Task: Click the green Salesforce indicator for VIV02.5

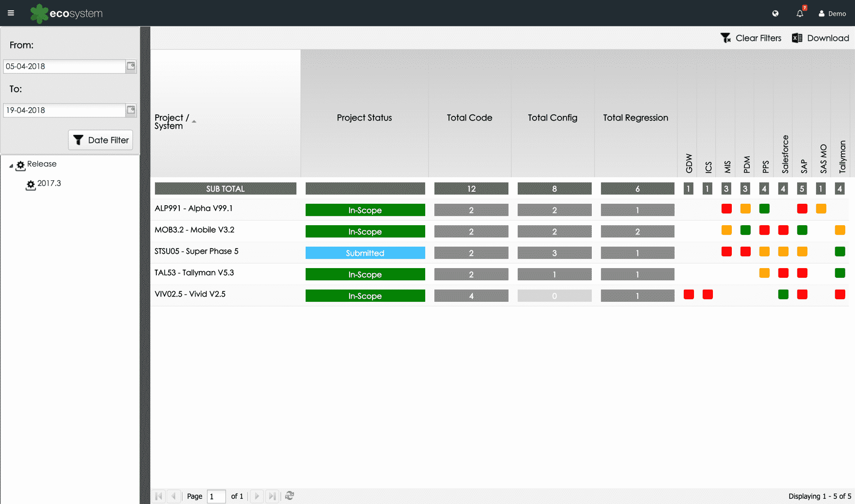Action: (x=783, y=294)
